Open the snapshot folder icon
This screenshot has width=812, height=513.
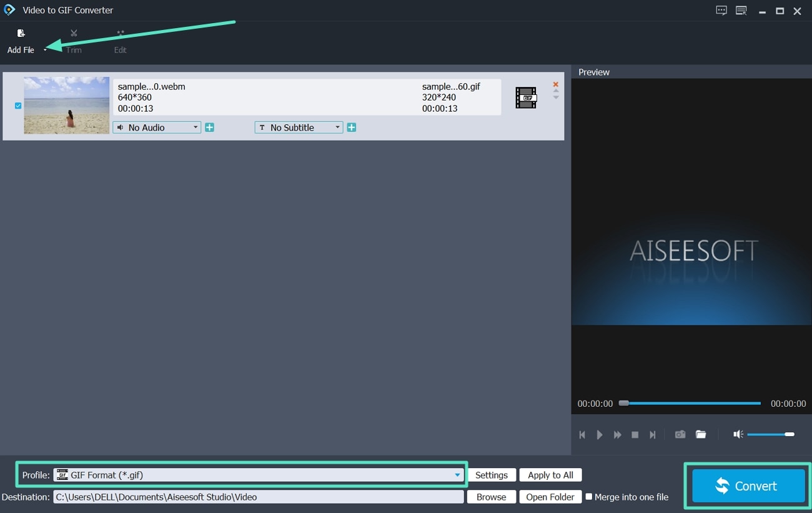(x=701, y=434)
